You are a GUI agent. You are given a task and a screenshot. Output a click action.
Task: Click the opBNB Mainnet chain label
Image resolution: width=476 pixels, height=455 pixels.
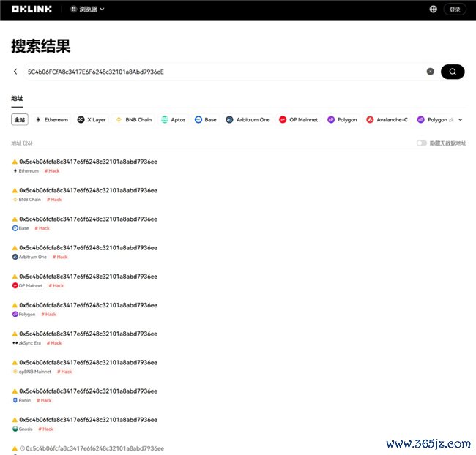coord(32,372)
